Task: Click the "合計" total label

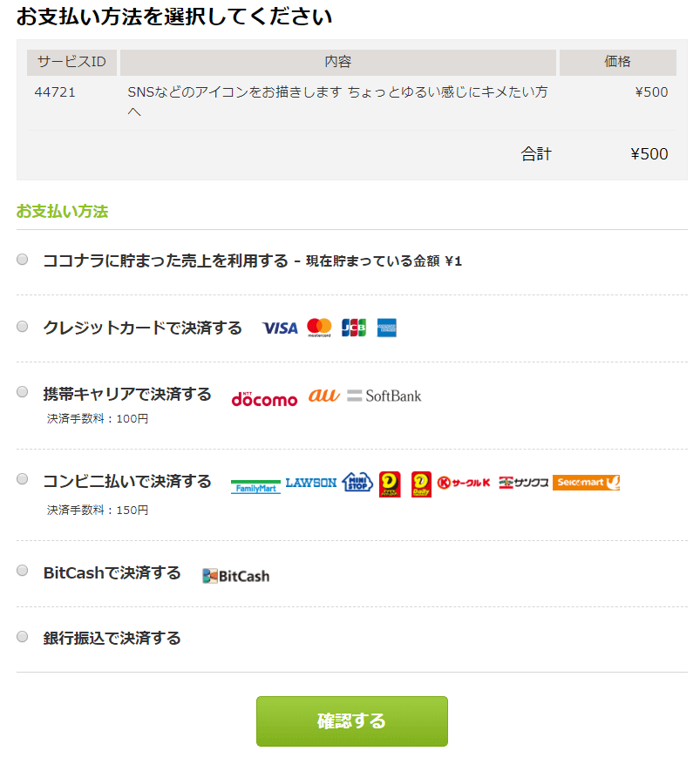Action: click(536, 154)
